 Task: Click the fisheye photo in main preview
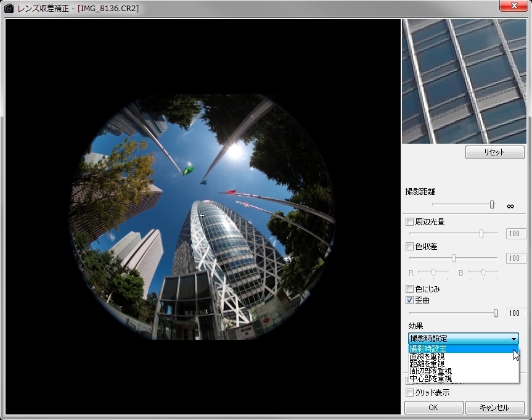click(x=203, y=216)
